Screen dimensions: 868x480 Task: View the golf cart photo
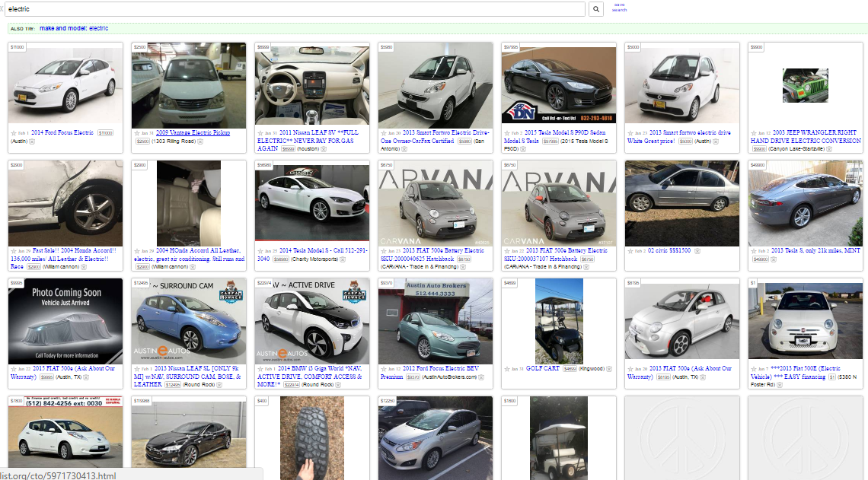[559, 321]
